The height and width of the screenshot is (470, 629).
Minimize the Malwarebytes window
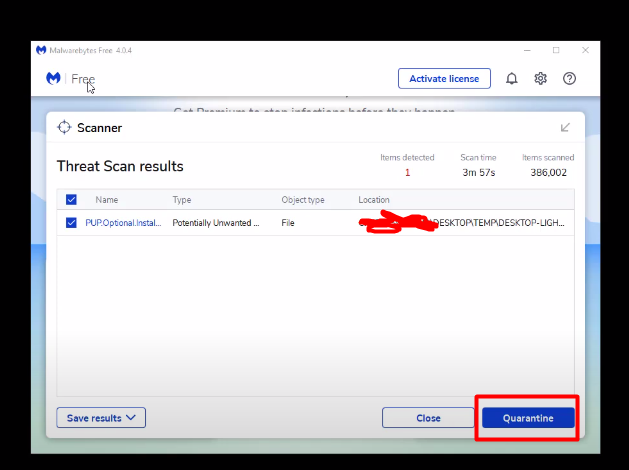527,50
